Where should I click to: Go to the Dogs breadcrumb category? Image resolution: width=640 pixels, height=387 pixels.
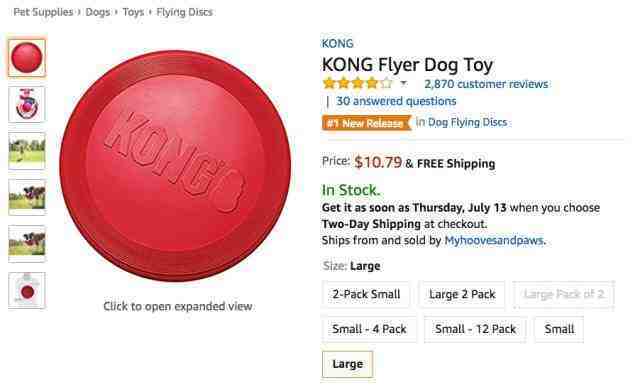98,12
